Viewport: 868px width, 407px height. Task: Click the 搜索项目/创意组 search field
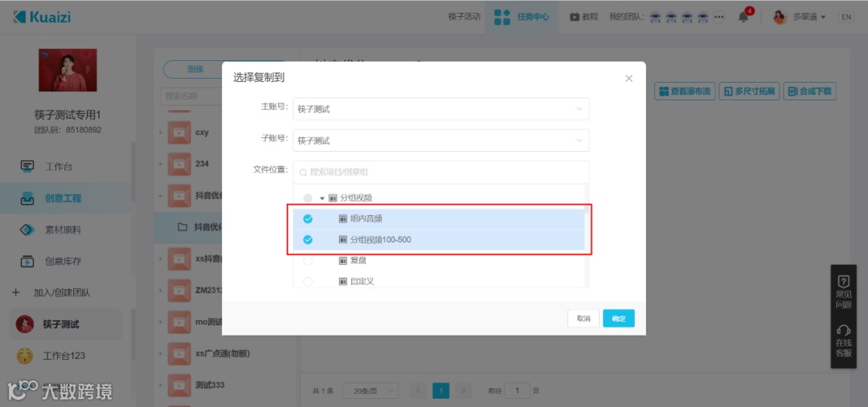[441, 172]
